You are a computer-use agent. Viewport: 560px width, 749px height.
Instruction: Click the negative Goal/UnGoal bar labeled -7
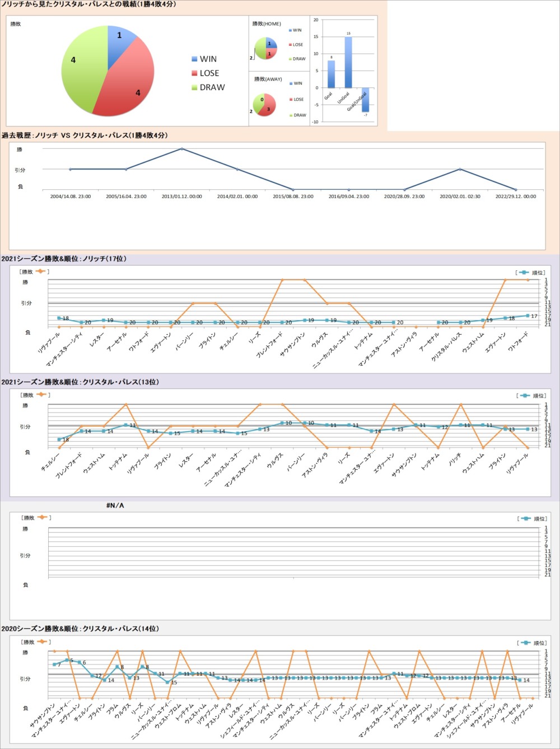click(x=365, y=100)
